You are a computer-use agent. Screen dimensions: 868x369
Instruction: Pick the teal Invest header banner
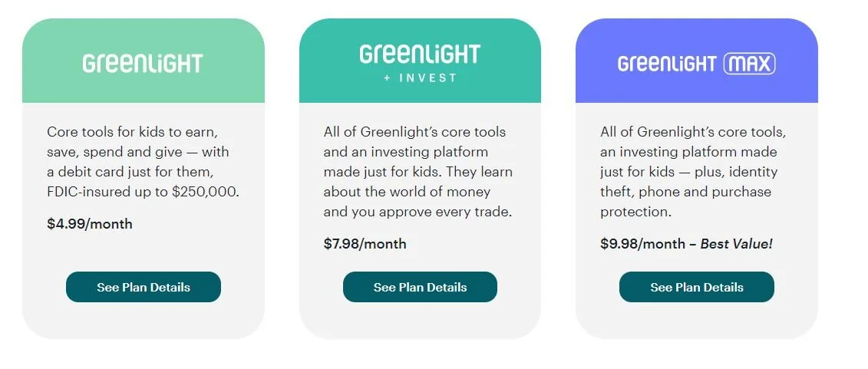pos(420,61)
